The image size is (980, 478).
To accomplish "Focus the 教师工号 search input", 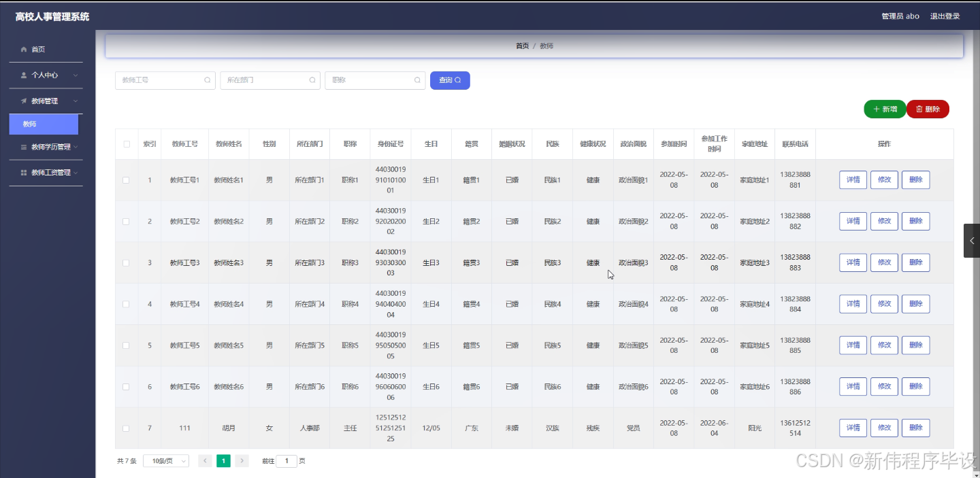I will 165,80.
